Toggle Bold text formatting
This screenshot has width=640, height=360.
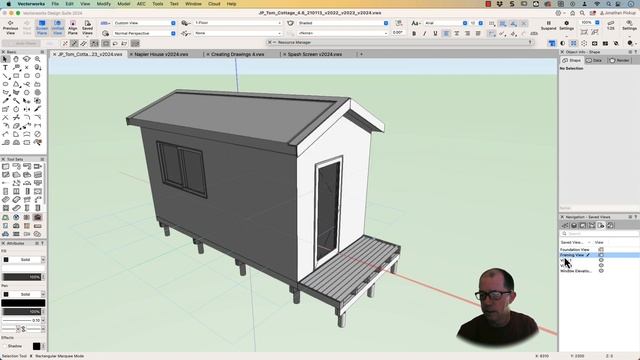click(x=414, y=33)
